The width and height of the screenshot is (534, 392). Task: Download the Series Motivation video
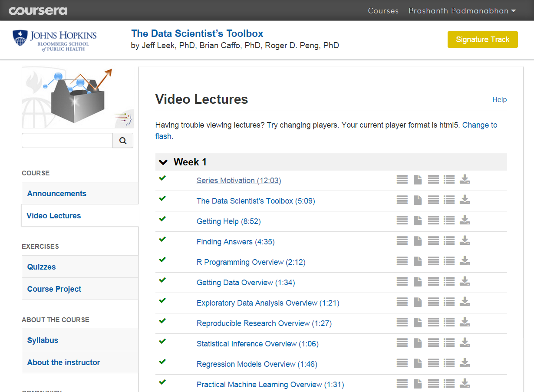pyautogui.click(x=465, y=179)
